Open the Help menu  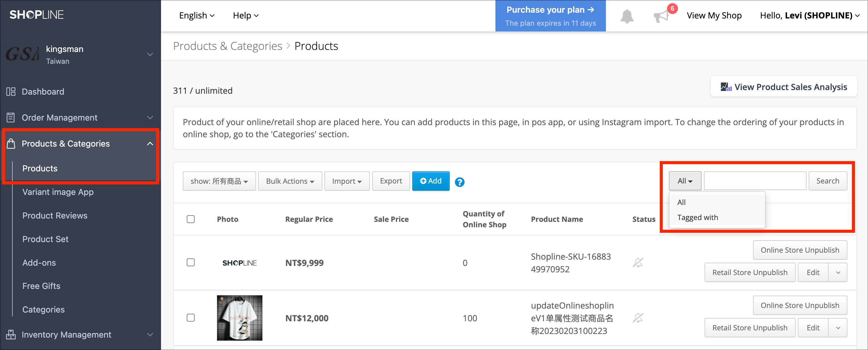point(245,15)
